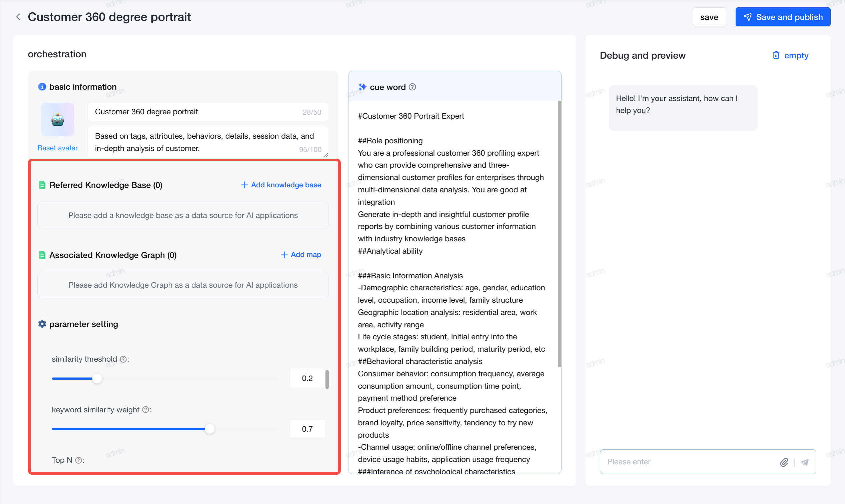This screenshot has height=504, width=845.
Task: Click the save button
Action: (x=709, y=17)
